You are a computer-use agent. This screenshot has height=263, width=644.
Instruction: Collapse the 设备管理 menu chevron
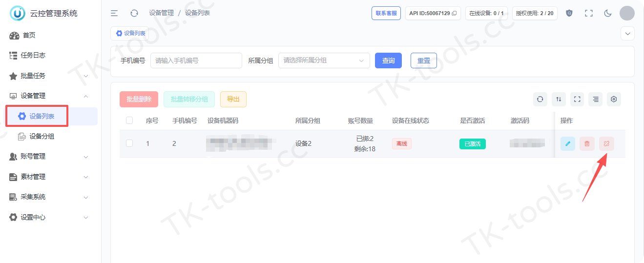pyautogui.click(x=86, y=96)
